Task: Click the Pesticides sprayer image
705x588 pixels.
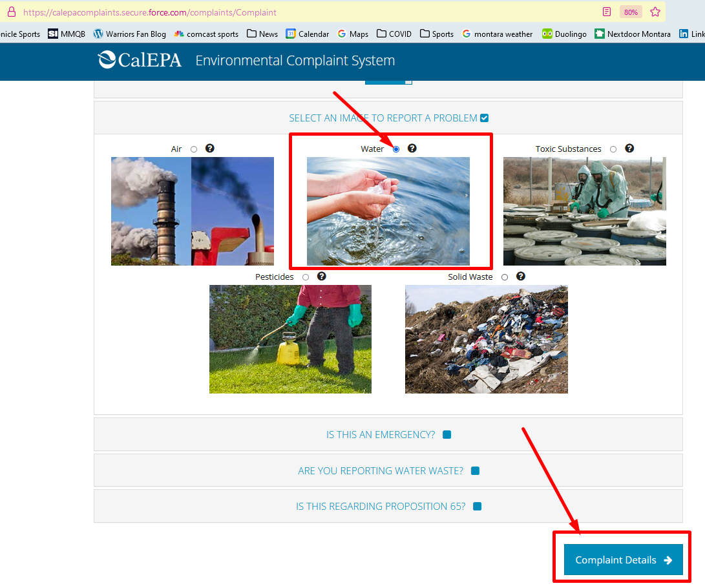Action: pos(290,339)
